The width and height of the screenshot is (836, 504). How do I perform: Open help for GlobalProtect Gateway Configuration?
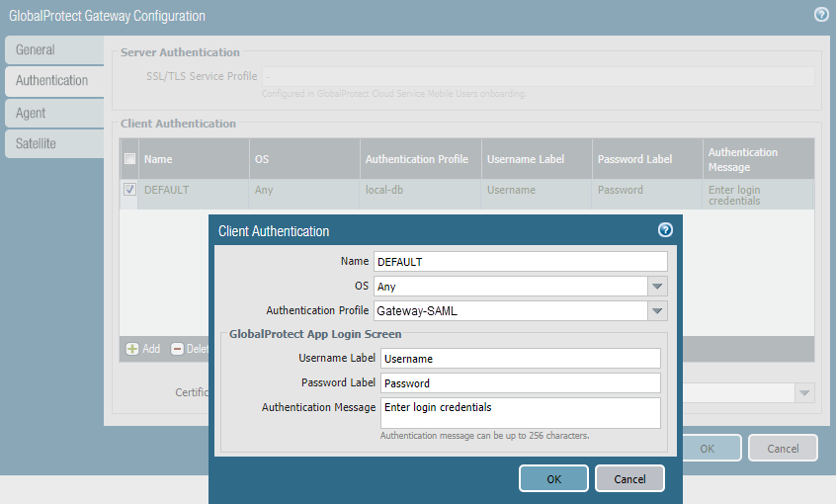click(x=821, y=15)
